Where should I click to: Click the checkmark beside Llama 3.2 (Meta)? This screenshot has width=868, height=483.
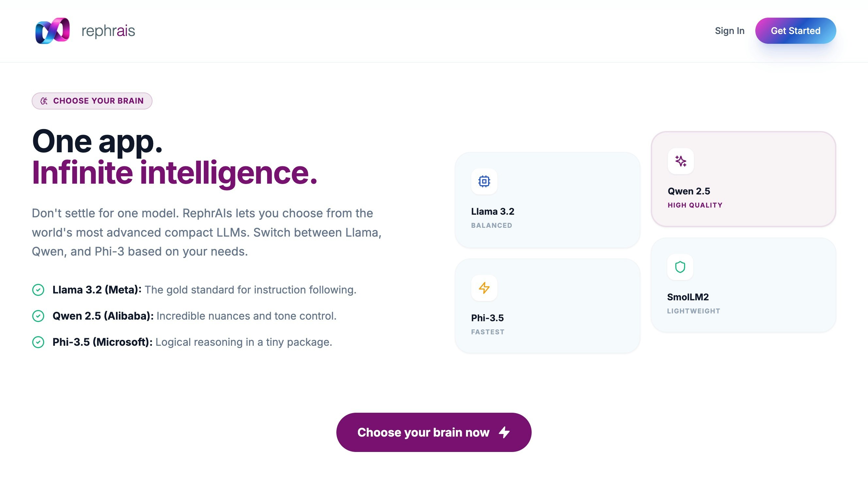(x=39, y=290)
